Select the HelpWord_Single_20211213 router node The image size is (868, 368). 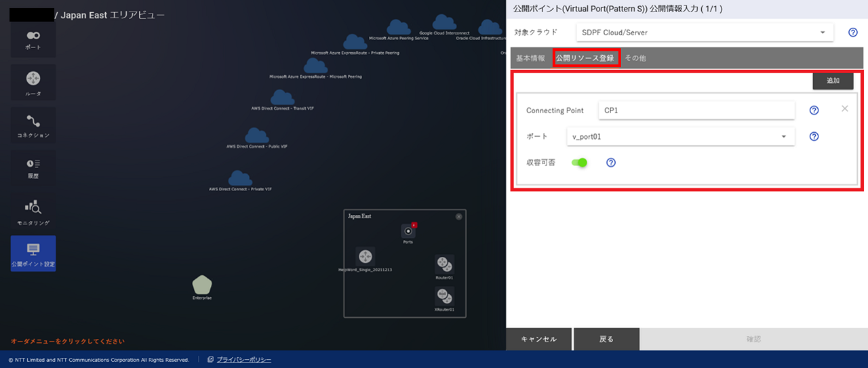(366, 257)
